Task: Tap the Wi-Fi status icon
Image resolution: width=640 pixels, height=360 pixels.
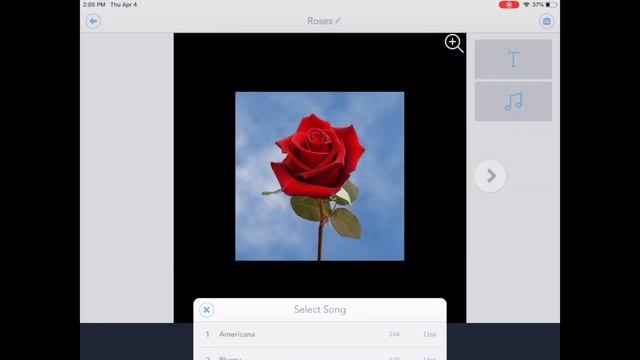Action: (x=527, y=4)
